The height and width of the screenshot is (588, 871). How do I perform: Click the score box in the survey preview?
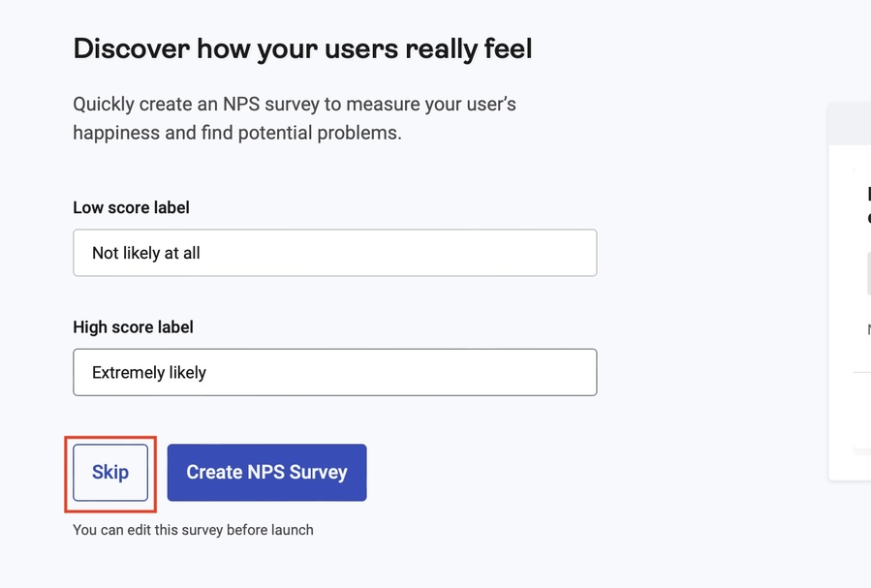pyautogui.click(x=868, y=274)
